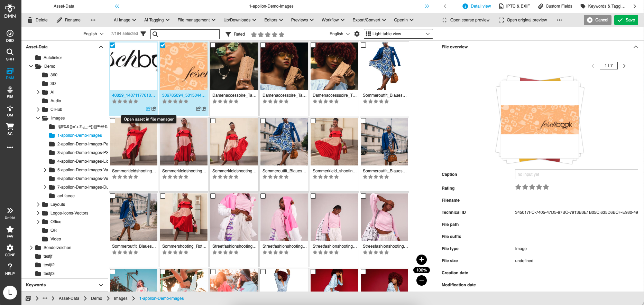Open the HELP section
Screen dimensions: 644x305
tap(10, 269)
